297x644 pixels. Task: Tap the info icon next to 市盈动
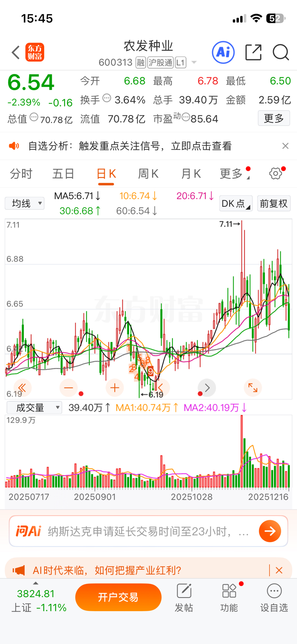point(186,117)
